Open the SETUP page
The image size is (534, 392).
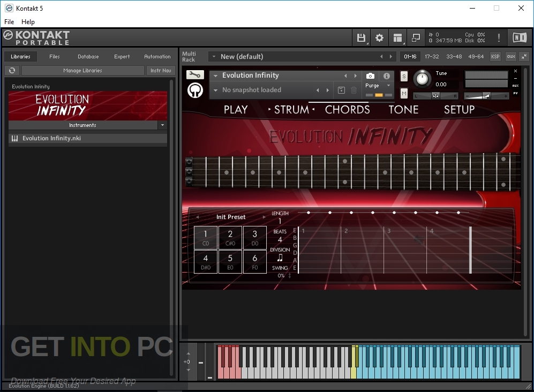pos(459,110)
